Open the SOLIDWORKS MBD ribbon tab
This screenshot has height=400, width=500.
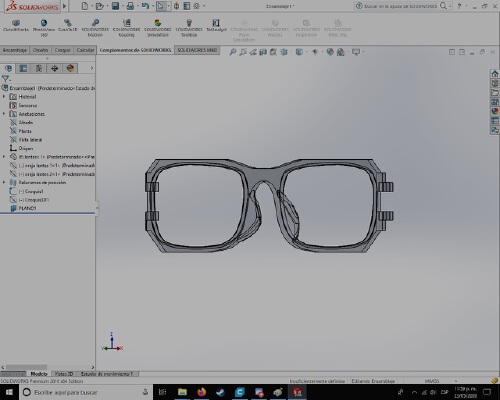point(197,50)
